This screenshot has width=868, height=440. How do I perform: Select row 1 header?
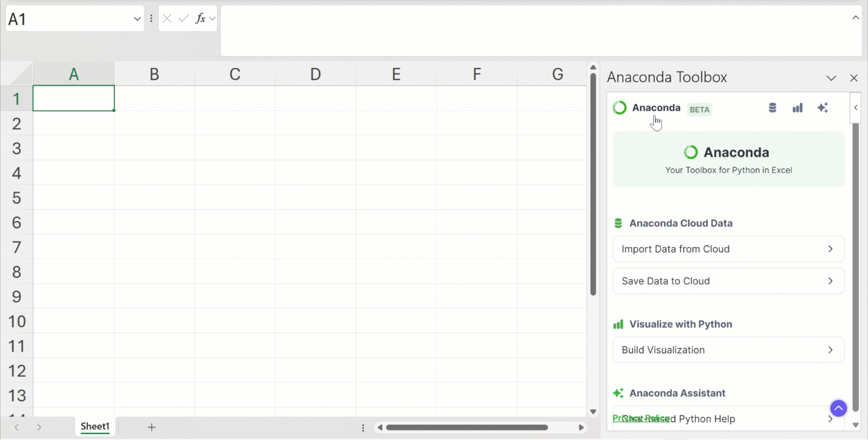click(x=16, y=98)
